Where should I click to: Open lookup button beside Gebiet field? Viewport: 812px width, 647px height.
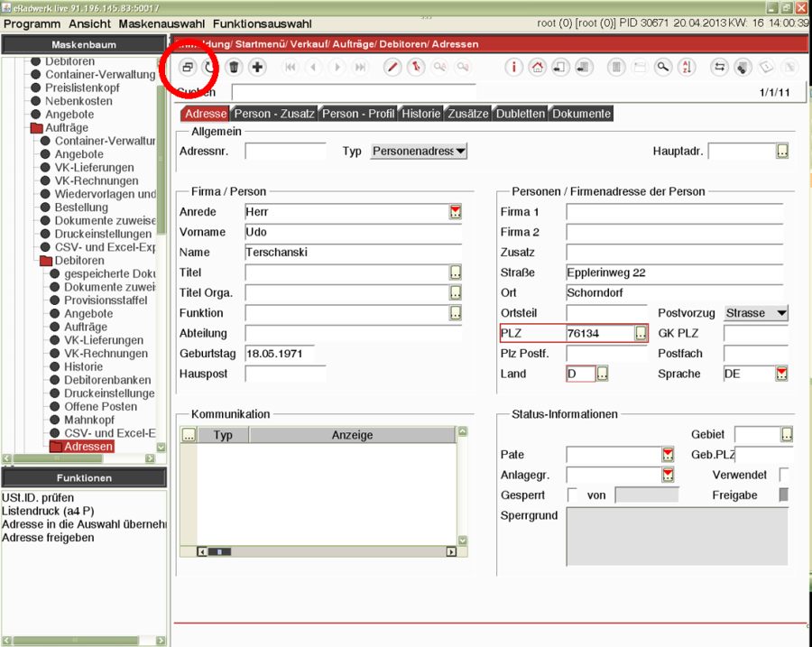[x=787, y=434]
